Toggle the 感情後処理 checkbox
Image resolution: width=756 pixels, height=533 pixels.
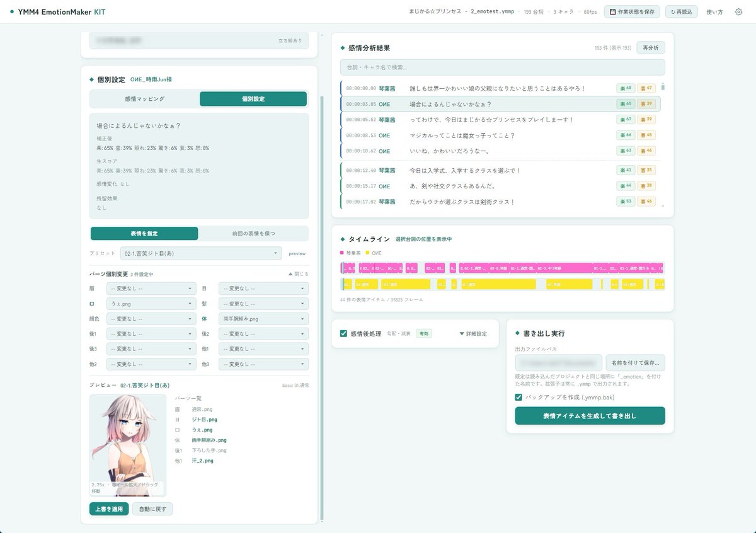pyautogui.click(x=343, y=333)
